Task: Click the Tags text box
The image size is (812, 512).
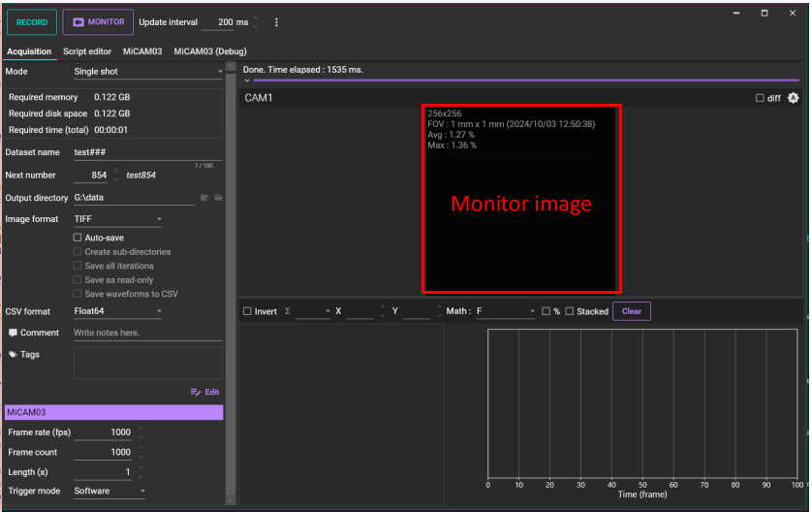Action: [x=148, y=364]
